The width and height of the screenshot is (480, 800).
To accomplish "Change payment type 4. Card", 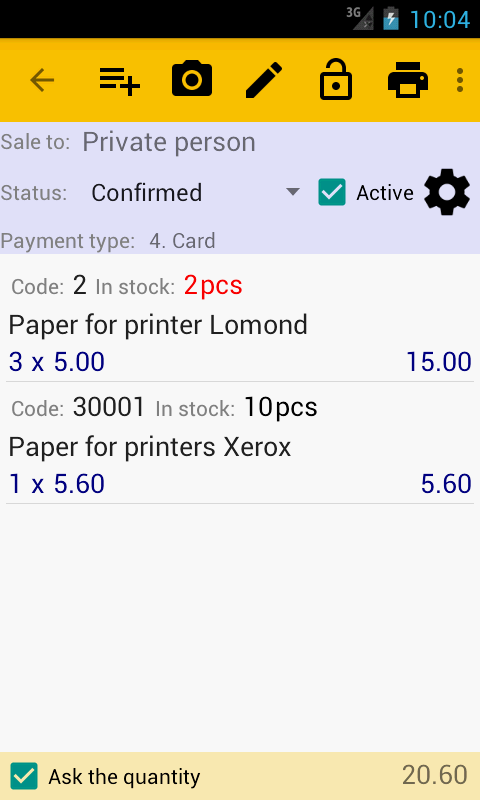I will 182,241.
